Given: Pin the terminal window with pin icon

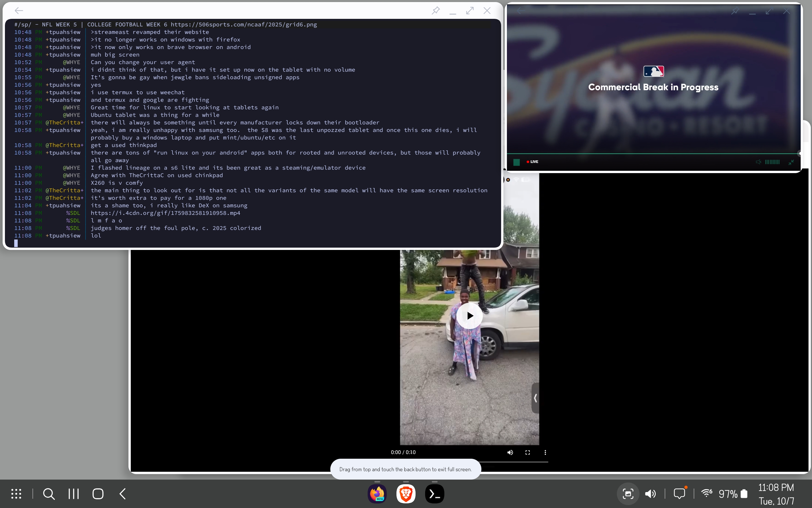Looking at the screenshot, I should (x=436, y=10).
